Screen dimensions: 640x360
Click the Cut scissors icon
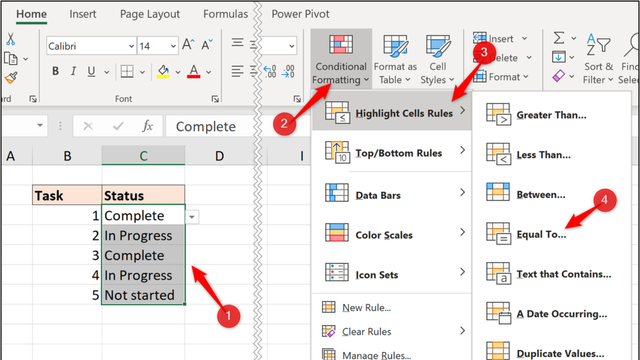click(10, 39)
